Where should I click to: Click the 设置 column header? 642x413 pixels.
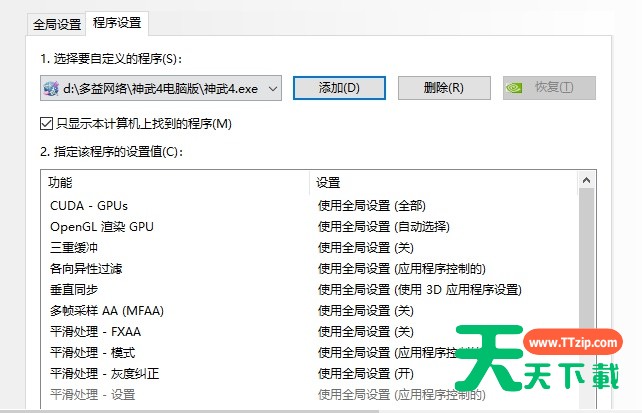click(444, 183)
